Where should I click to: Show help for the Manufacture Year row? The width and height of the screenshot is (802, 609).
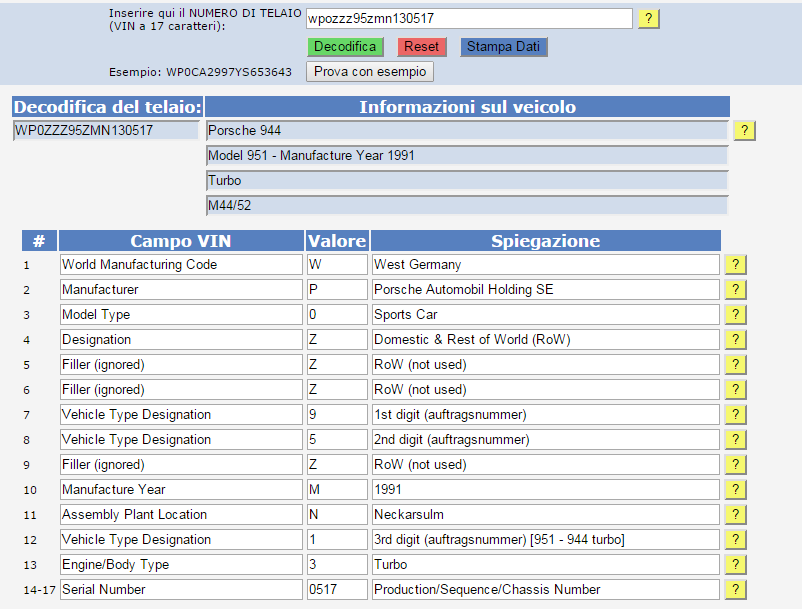click(735, 490)
